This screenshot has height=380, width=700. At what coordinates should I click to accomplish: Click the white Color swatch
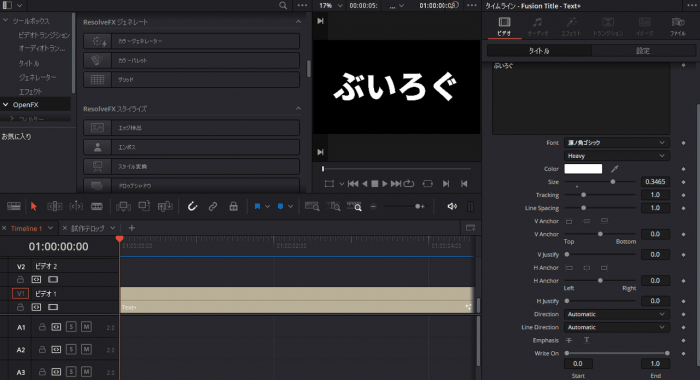[x=583, y=169]
